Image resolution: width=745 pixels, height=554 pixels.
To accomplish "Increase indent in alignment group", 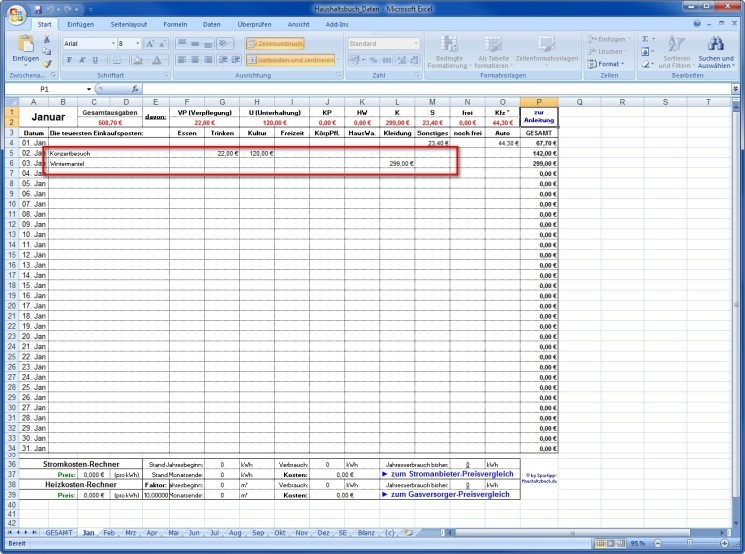I will click(236, 60).
